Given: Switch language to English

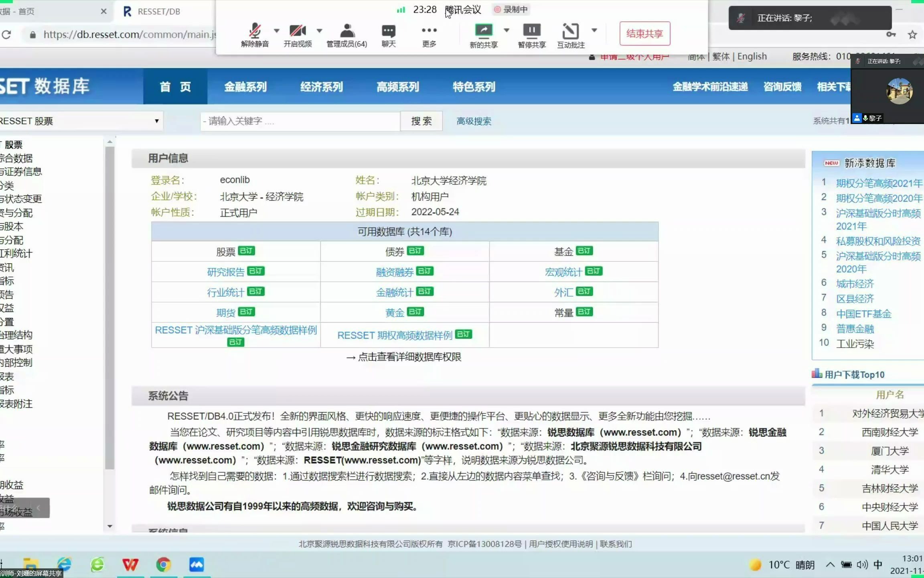Looking at the screenshot, I should (752, 57).
